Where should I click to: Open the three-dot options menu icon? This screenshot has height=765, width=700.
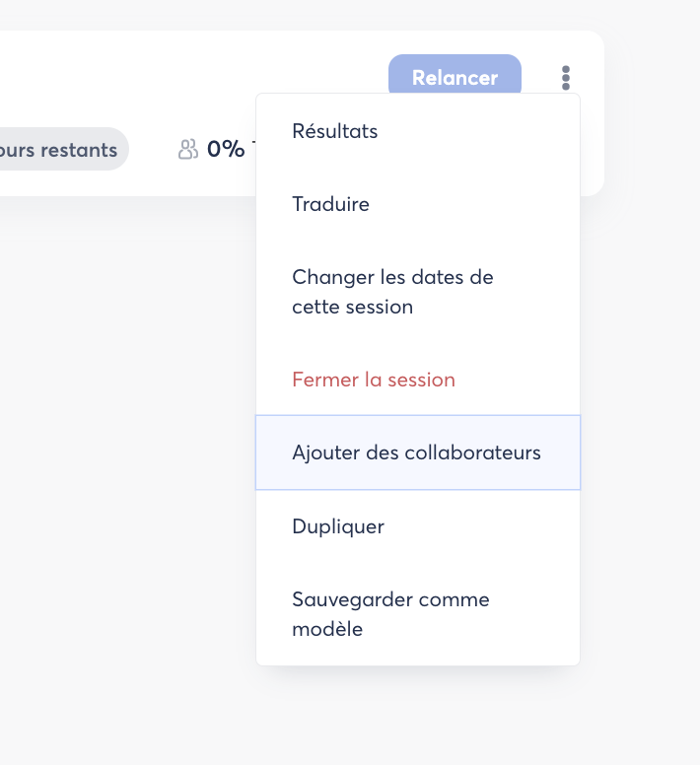tap(565, 78)
